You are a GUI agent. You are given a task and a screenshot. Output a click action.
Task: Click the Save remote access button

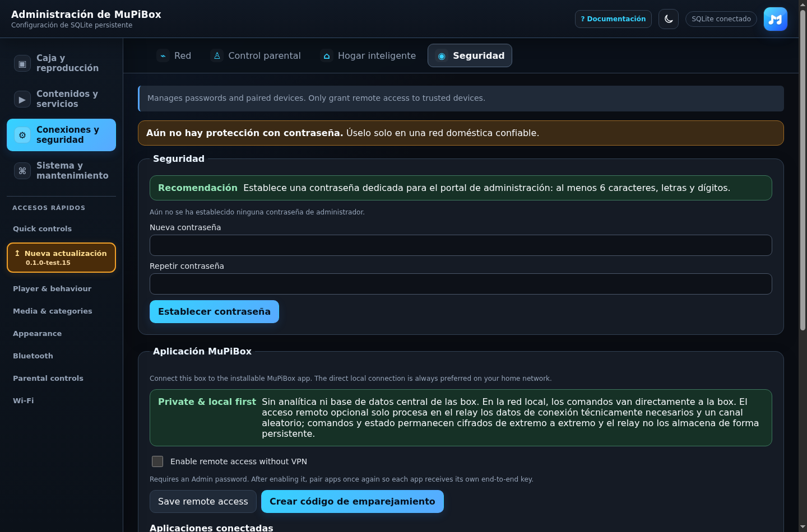(x=203, y=502)
